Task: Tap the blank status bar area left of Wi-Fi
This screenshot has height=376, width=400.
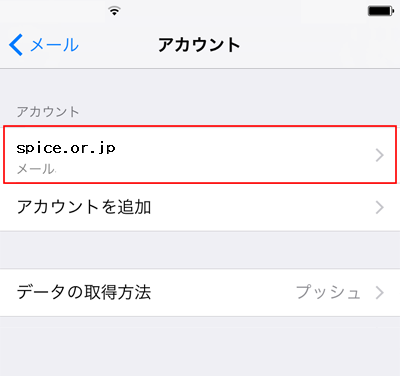Action: [53, 11]
